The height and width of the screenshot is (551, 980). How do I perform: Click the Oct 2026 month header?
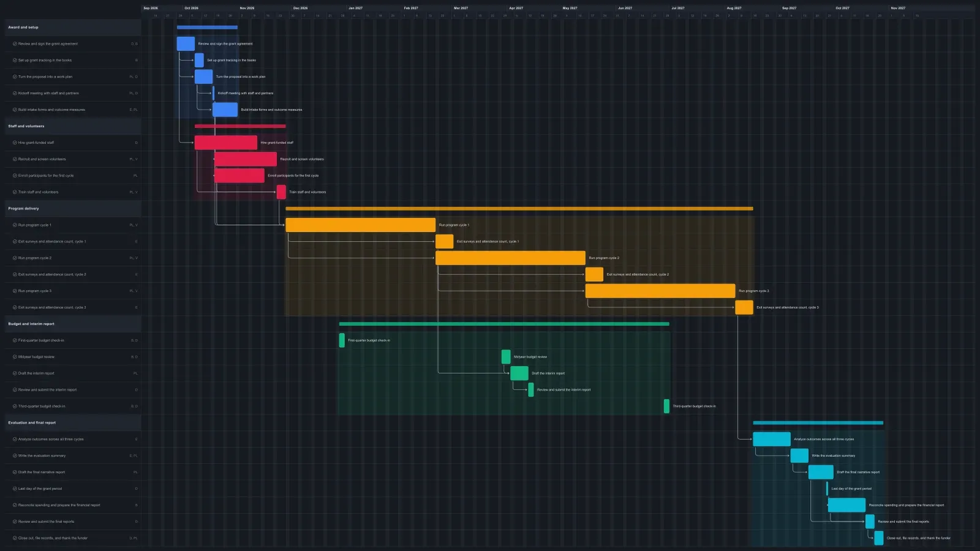[191, 9]
